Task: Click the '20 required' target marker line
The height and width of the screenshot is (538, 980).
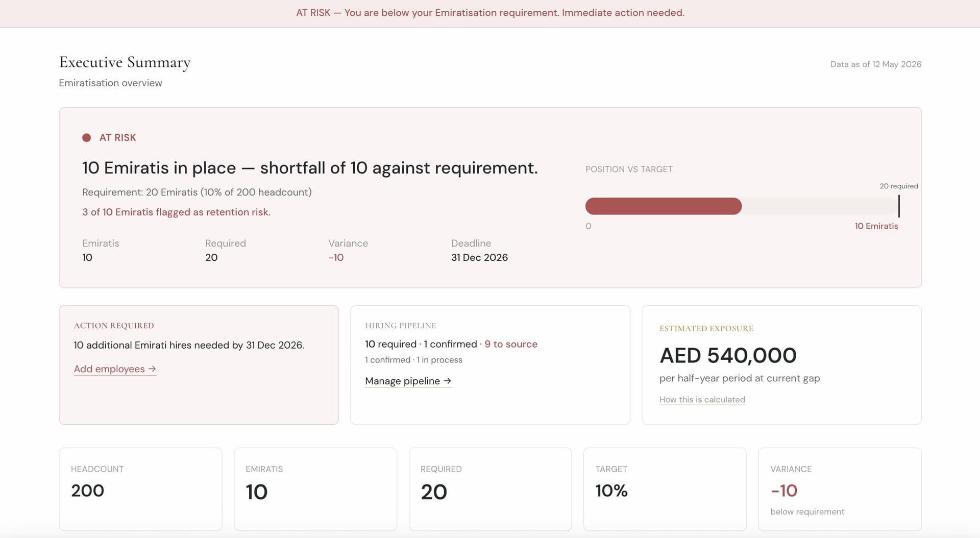Action: [899, 206]
